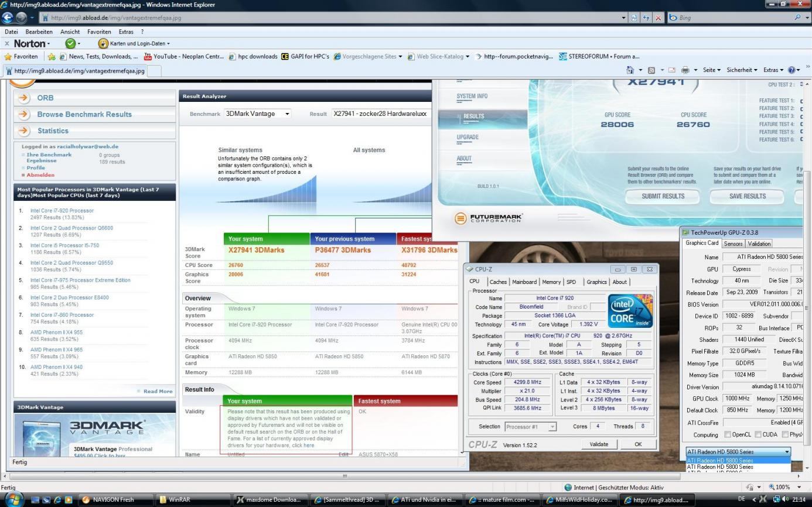The width and height of the screenshot is (812, 507).
Task: Click the Futuremark Corporation logo
Action: tap(489, 218)
